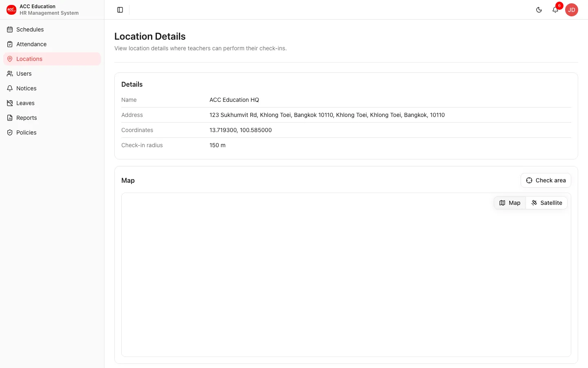Click the 123 Sukhumvit Rd address text

click(x=327, y=115)
